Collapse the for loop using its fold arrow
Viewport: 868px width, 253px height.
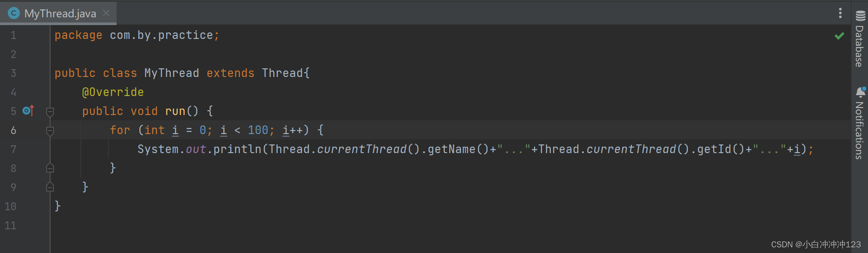pos(50,130)
